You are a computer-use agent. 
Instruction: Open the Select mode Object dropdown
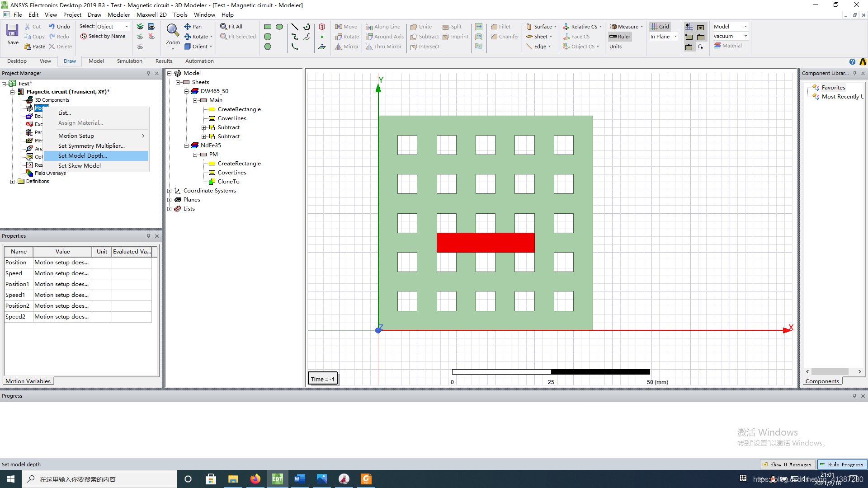point(113,27)
